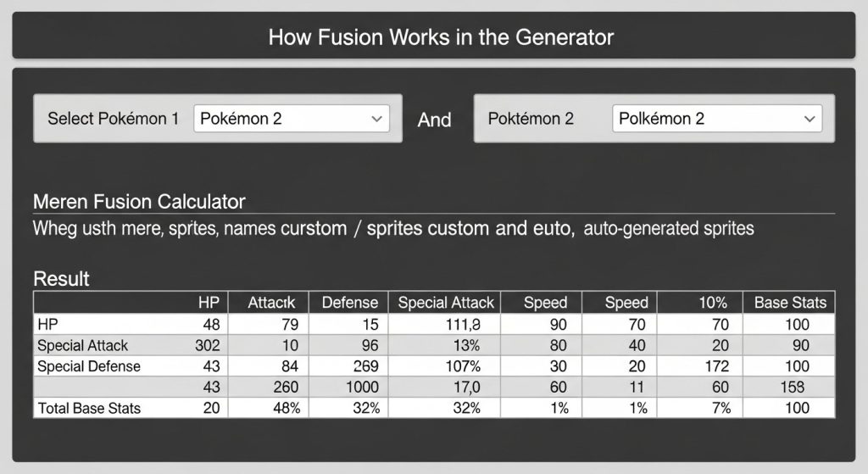Image resolution: width=868 pixels, height=474 pixels.
Task: Click the Select Pokémon 1 label
Action: tap(113, 119)
